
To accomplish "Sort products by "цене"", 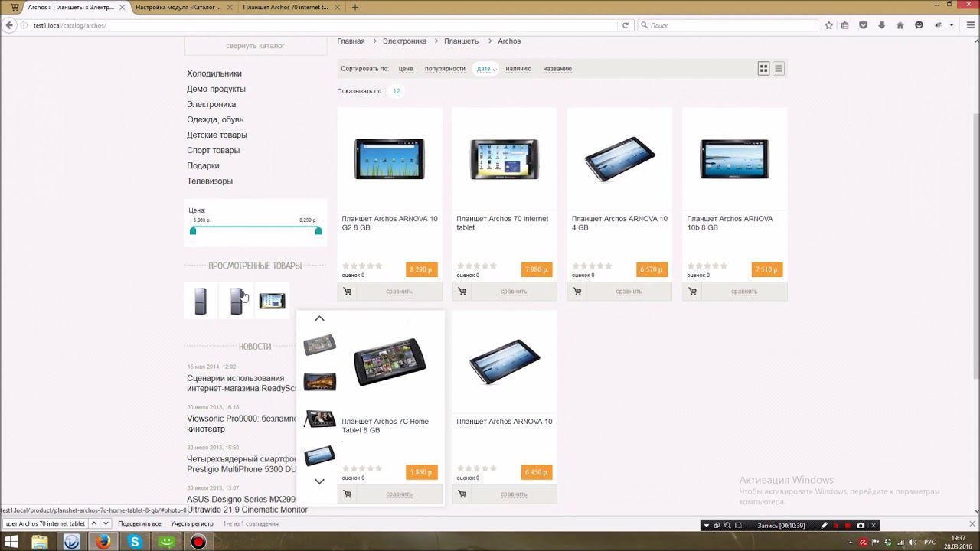I will [406, 69].
